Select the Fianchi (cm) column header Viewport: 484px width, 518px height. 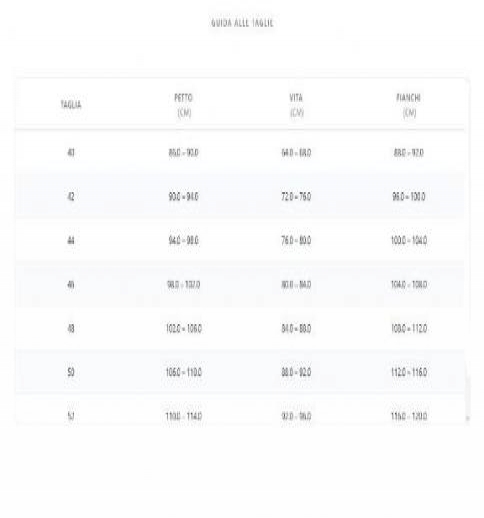pos(409,105)
